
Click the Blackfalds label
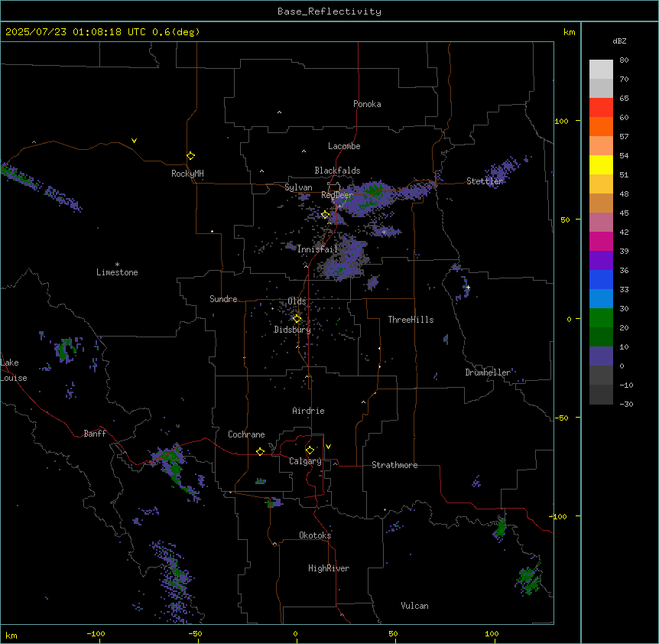click(337, 171)
